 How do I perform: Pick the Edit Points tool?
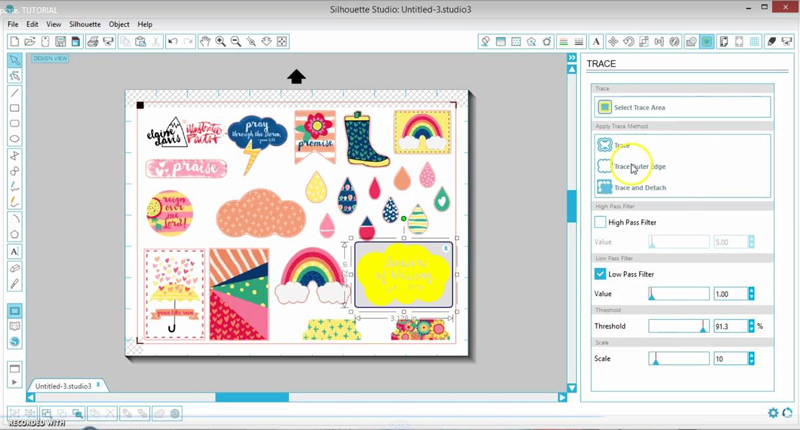[14, 77]
